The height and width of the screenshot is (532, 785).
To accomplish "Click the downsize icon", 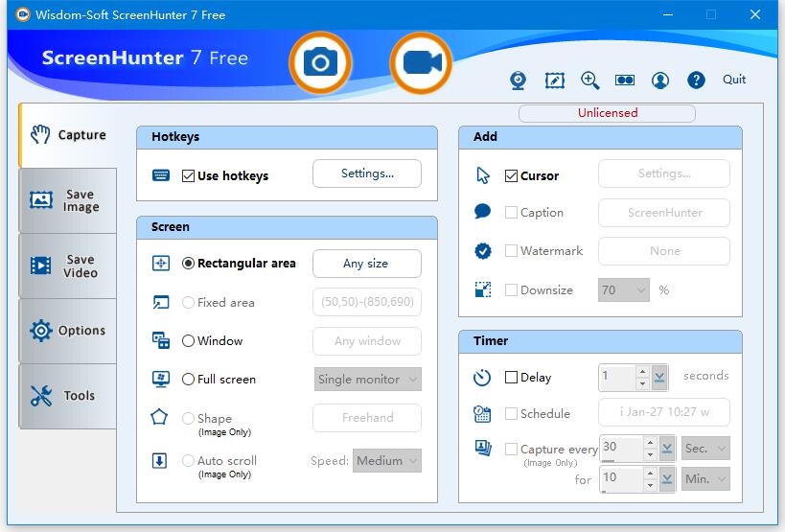I will click(483, 289).
